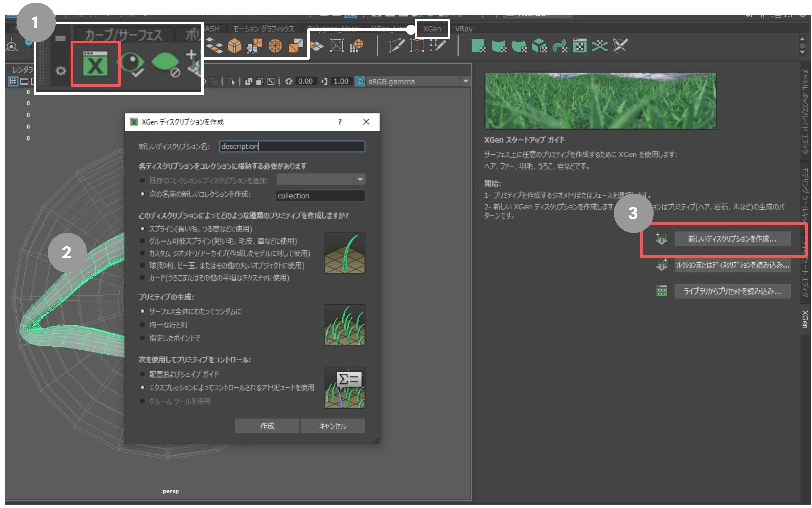This screenshot has width=812, height=508.
Task: Open the green checker window shelf icon
Action: point(580,46)
